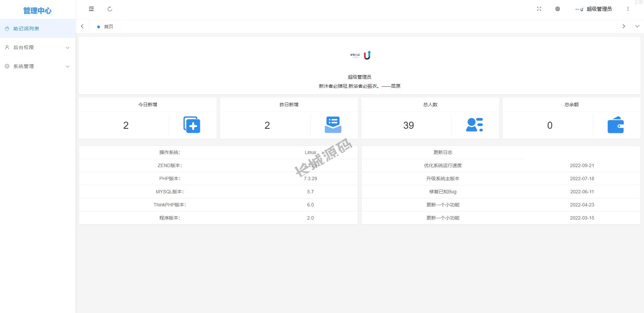Click the 系统管理 gear icon
644x313 pixels.
(x=7, y=66)
